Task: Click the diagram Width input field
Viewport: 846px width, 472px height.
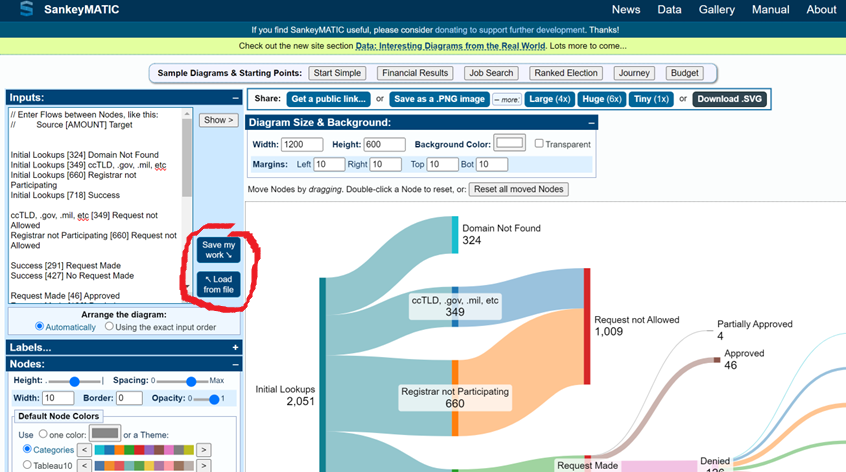Action: click(302, 145)
